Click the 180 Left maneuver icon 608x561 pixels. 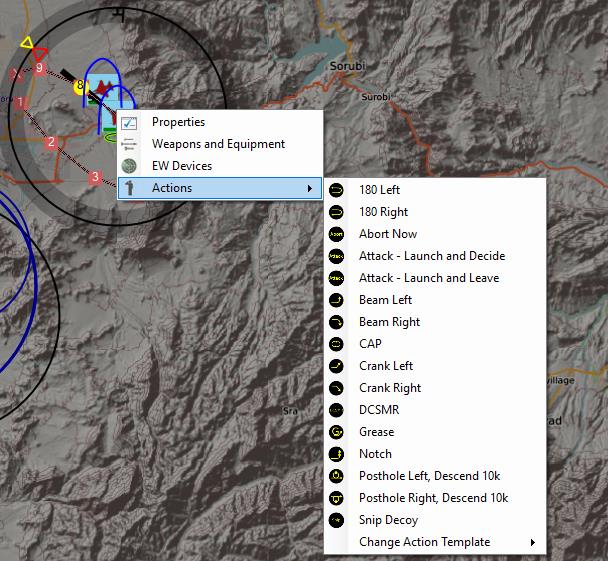pyautogui.click(x=337, y=190)
